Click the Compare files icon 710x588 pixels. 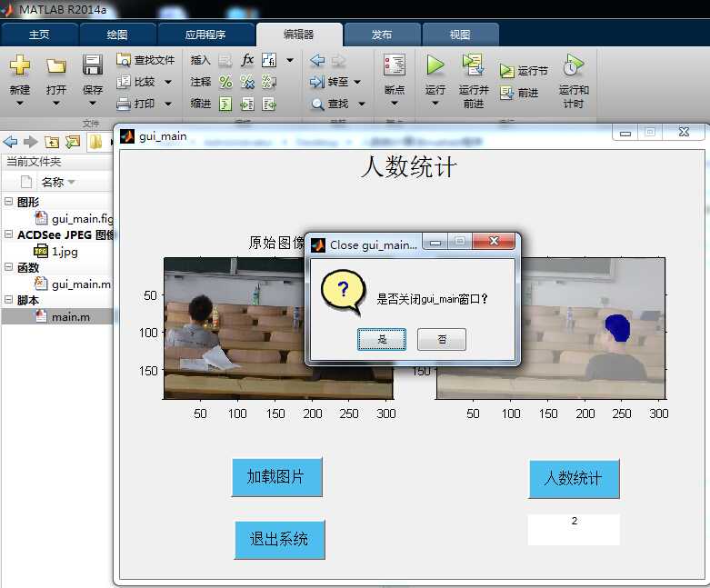(123, 82)
